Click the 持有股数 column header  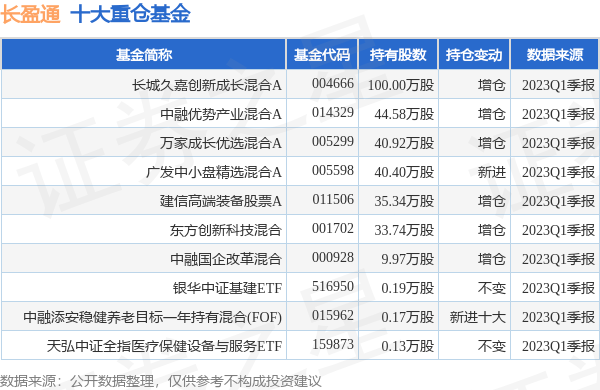(398, 55)
